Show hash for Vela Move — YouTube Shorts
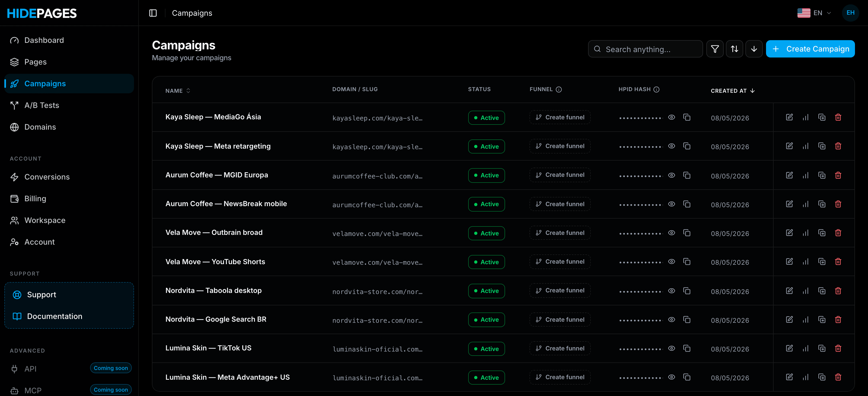Viewport: 868px width, 396px height. (x=671, y=261)
